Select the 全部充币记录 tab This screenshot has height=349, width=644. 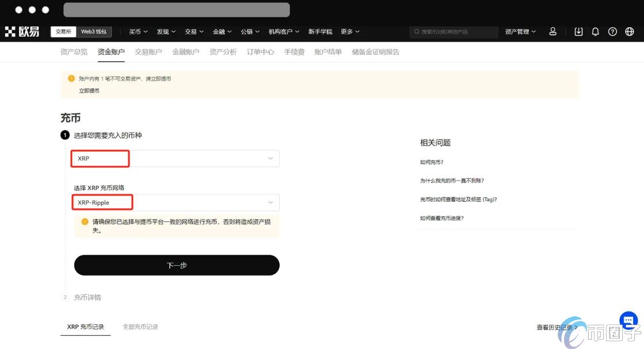click(x=140, y=326)
